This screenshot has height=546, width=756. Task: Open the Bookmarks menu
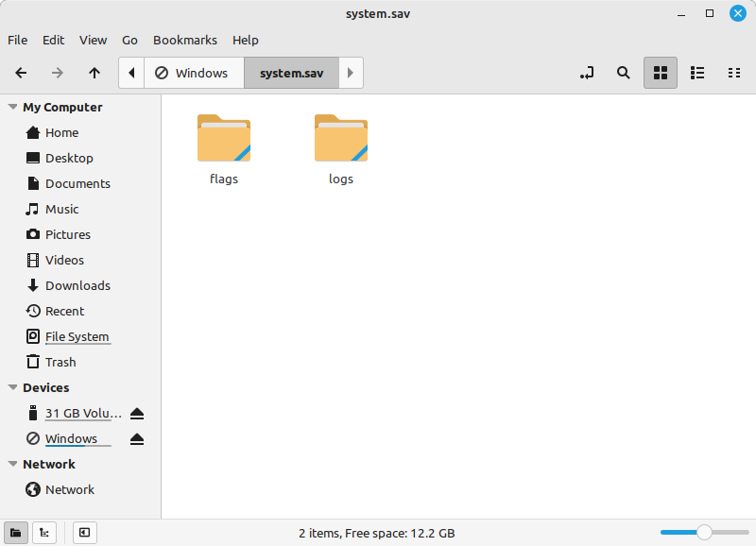tap(185, 40)
